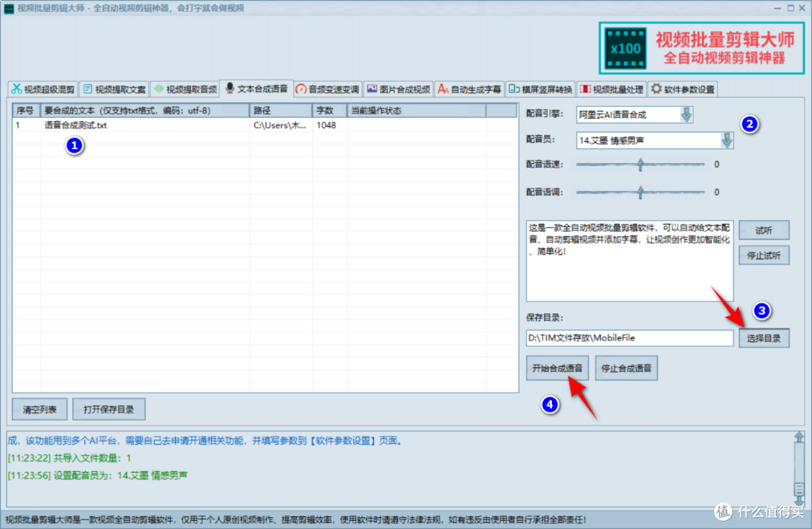Click the 视频批量剪辑大师 banner title
The image size is (812, 529).
tap(725, 40)
